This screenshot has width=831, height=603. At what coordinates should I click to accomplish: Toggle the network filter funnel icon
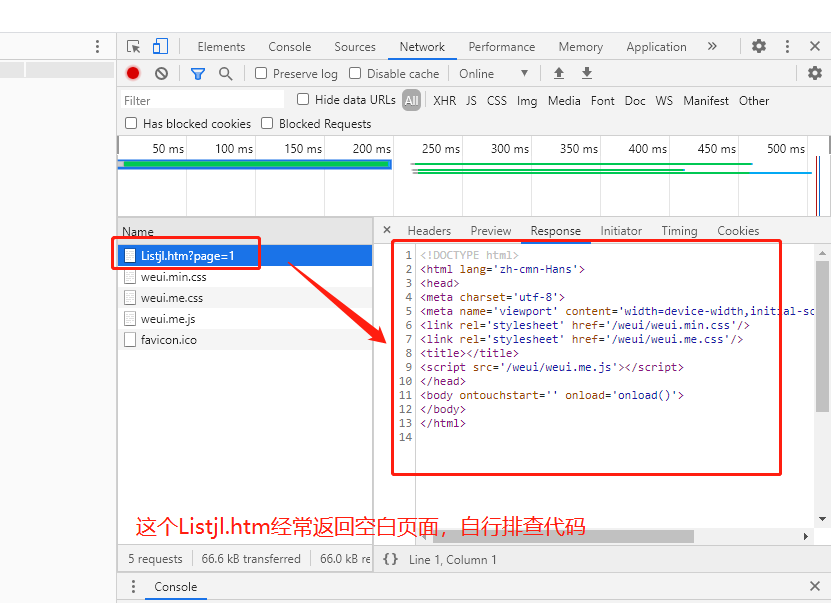[x=198, y=74]
